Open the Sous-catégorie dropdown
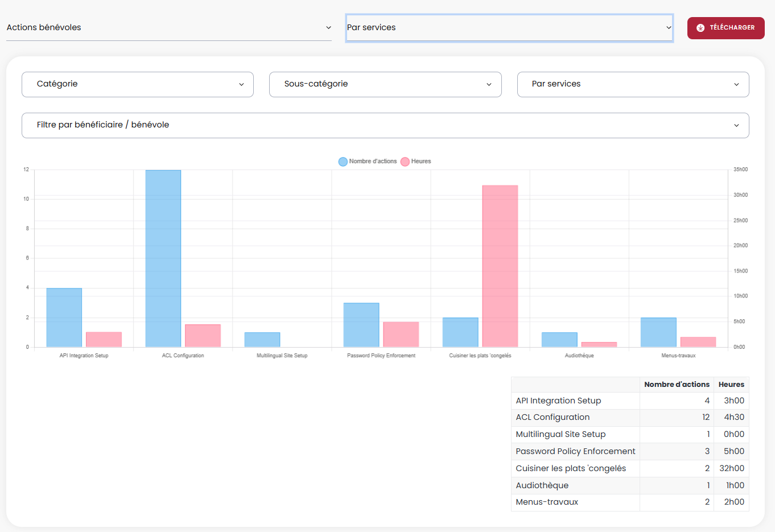775x532 pixels. coord(385,84)
